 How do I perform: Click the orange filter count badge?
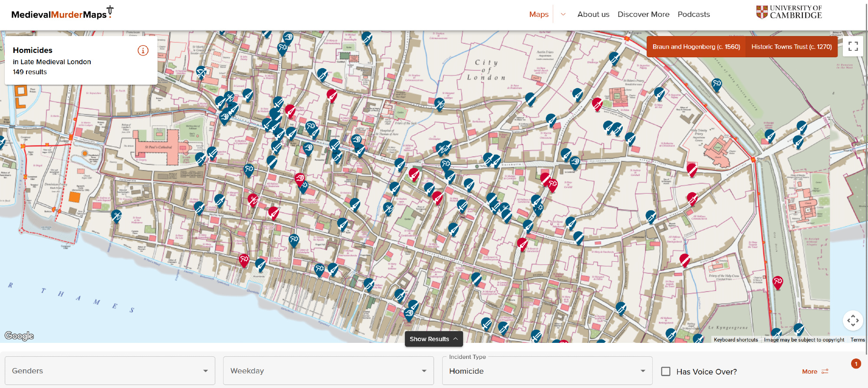coord(856,364)
